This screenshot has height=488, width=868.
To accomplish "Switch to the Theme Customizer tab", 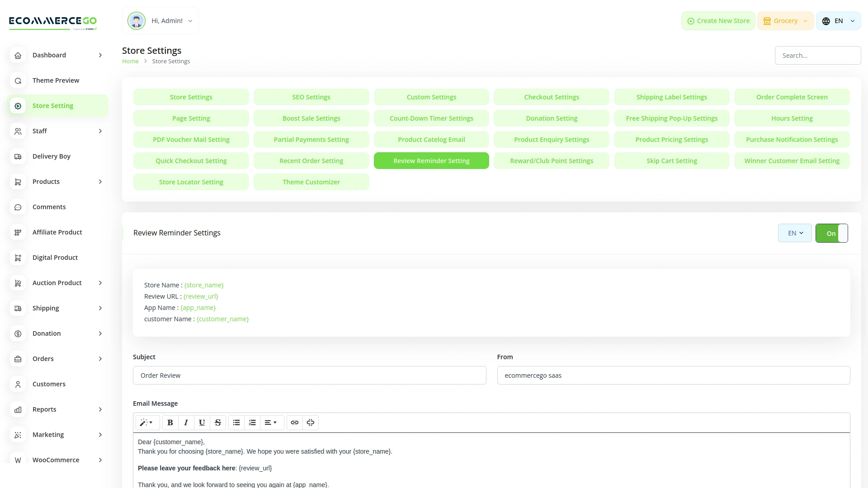I will point(311,182).
